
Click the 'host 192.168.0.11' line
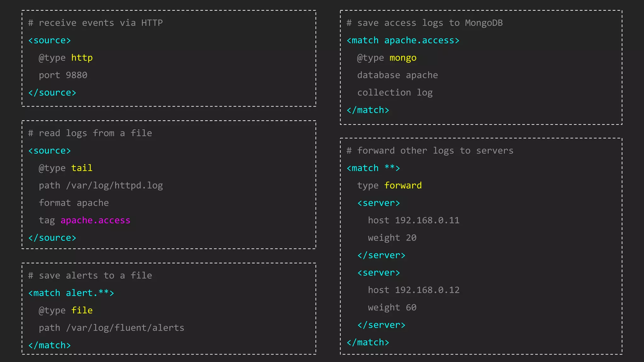pos(414,220)
